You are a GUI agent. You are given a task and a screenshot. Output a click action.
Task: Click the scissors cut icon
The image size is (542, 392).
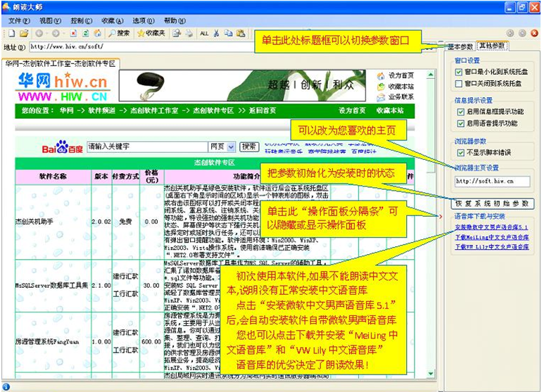coord(215,33)
